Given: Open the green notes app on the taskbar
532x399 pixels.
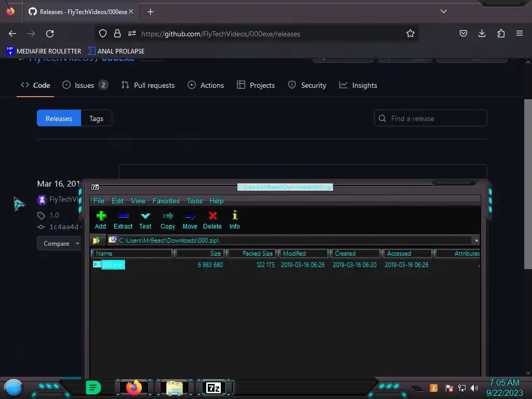Looking at the screenshot, I should pyautogui.click(x=94, y=388).
